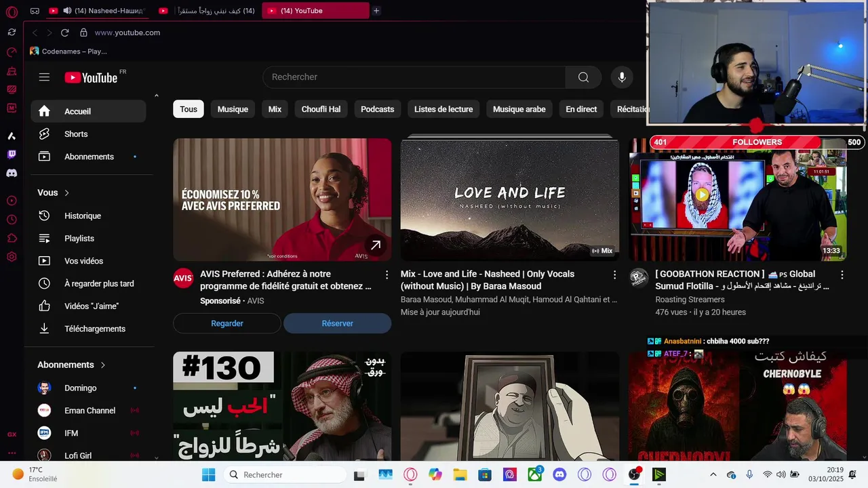Viewport: 868px width, 488px height.
Task: Click the browser address bar URL
Action: click(x=127, y=33)
